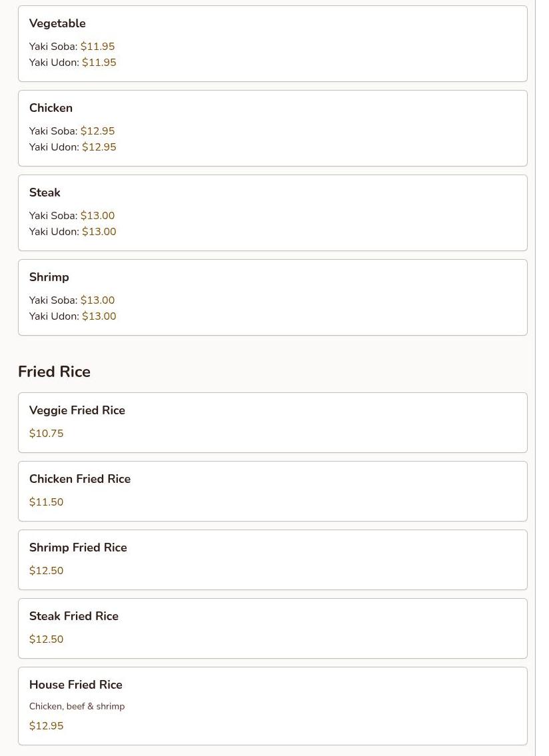Click the Chicken Yaki Udon $12.95 price
549x756 pixels.
pos(99,147)
